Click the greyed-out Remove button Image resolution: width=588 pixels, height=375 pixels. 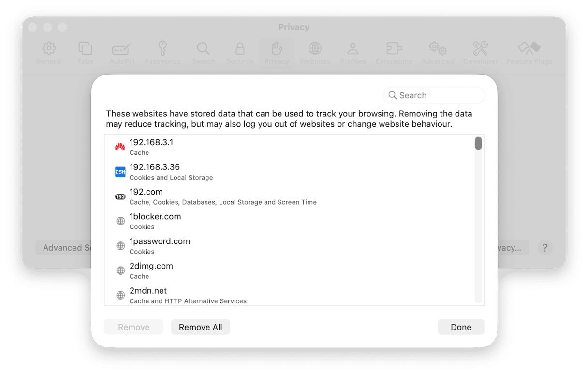[x=133, y=327]
